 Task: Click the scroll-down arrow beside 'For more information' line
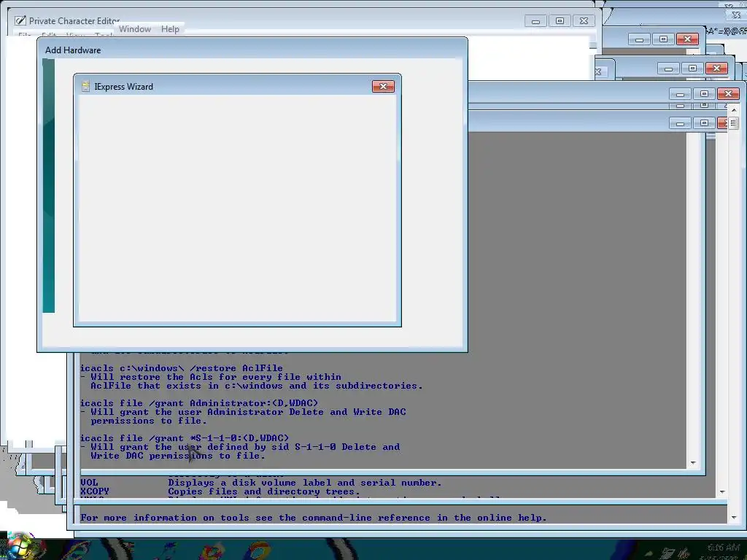734,517
